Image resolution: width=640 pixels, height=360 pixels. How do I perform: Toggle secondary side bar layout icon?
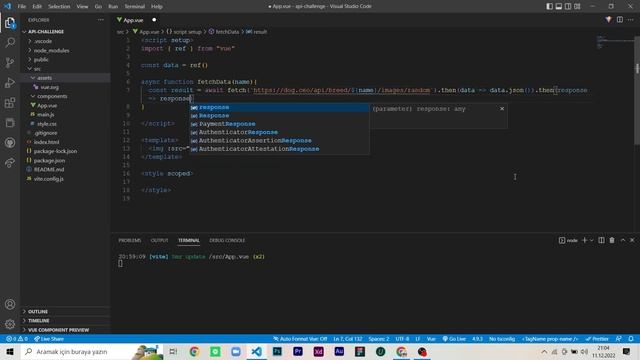(x=568, y=7)
